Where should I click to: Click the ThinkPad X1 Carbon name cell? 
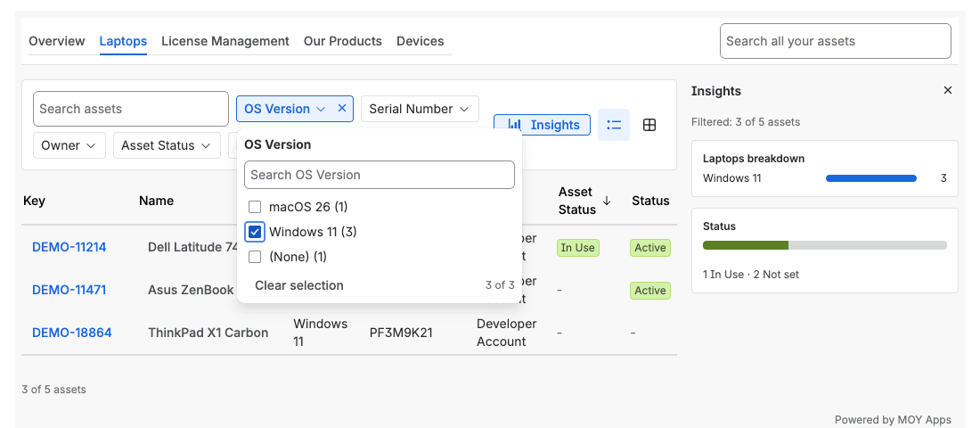[x=208, y=333]
